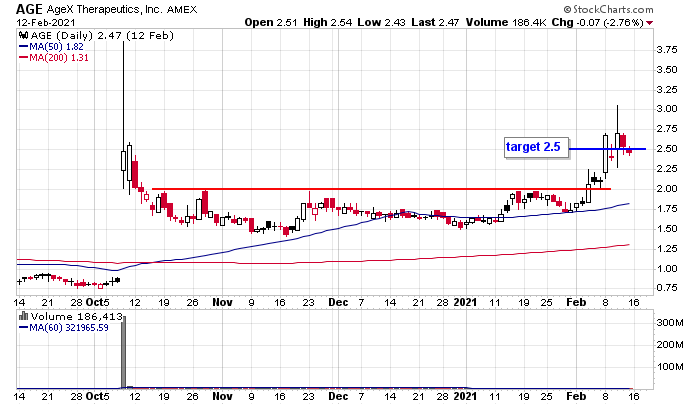The width and height of the screenshot is (700, 405).
Task: Click the 0.75 price axis label
Action: pyautogui.click(x=667, y=288)
